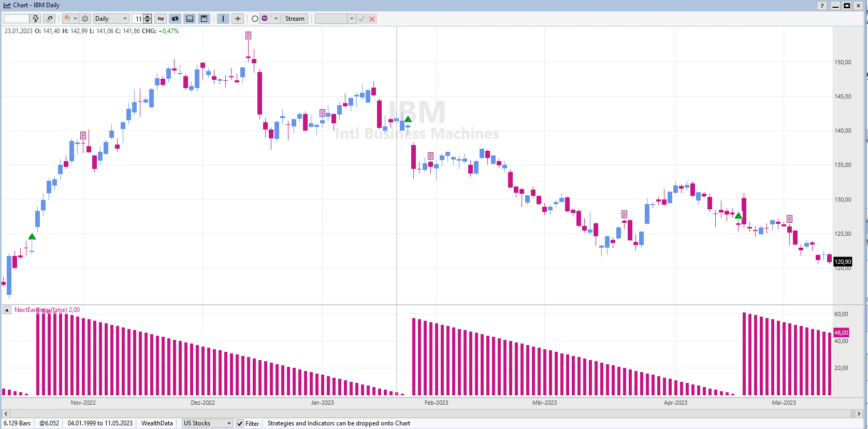
Task: Click the 6.129 Bars status entry
Action: pyautogui.click(x=17, y=423)
